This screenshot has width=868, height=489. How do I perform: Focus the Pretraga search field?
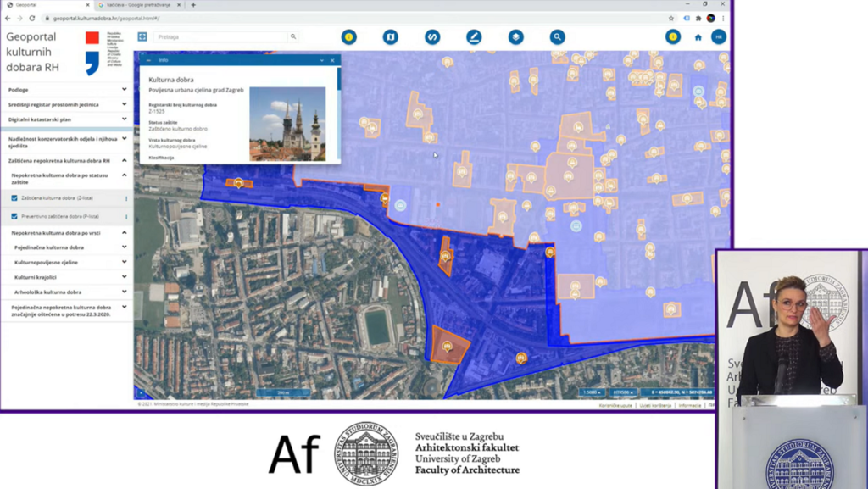pos(221,37)
